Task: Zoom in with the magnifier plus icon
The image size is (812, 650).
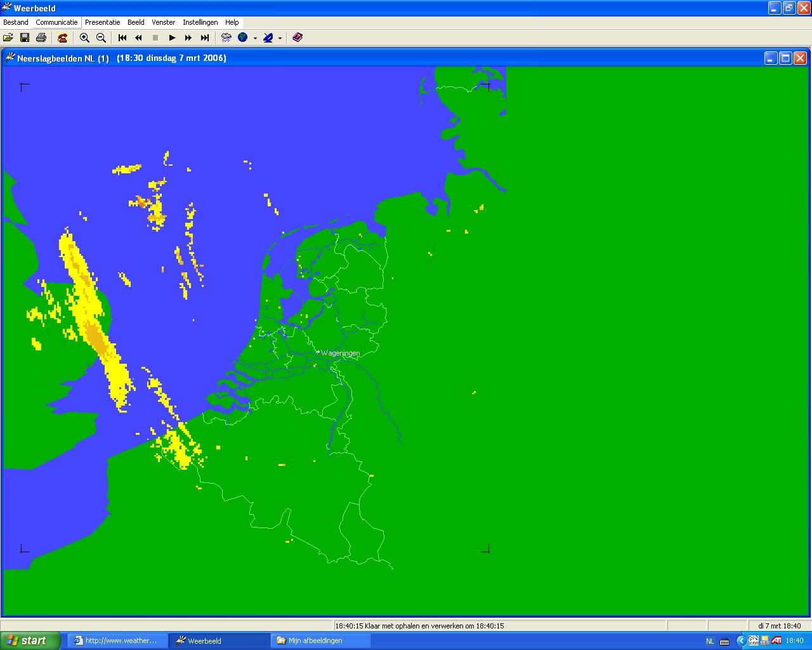Action: coord(84,38)
